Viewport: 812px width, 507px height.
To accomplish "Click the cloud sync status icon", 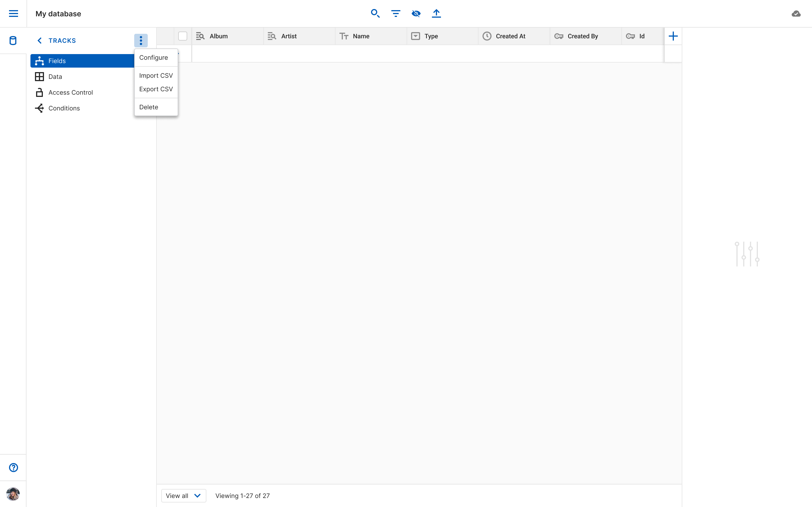I will [796, 14].
